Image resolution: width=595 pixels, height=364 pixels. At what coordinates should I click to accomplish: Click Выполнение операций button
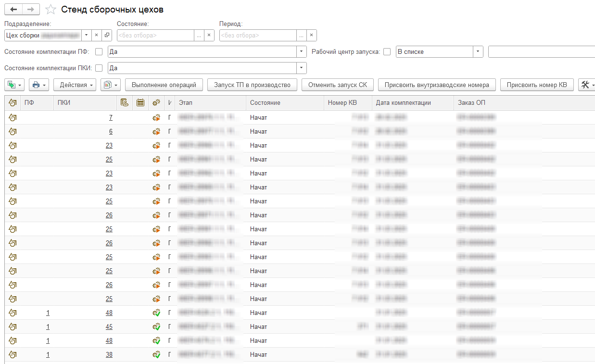(164, 85)
